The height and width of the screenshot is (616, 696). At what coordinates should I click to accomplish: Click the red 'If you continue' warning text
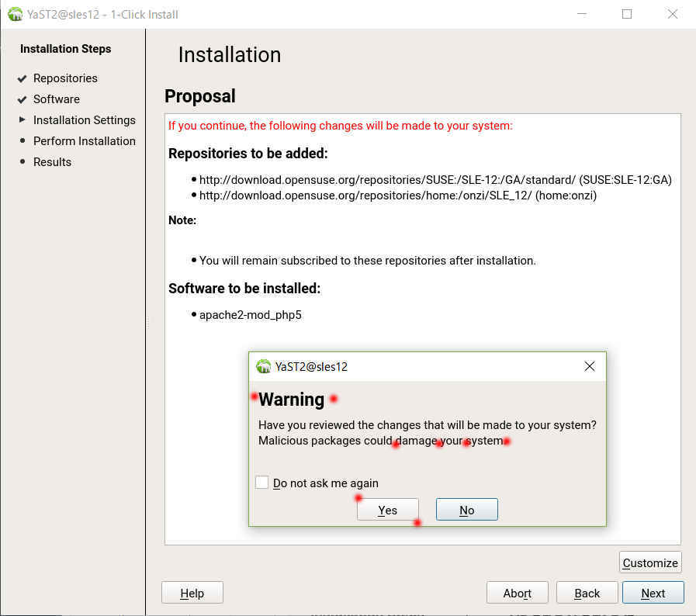point(341,126)
